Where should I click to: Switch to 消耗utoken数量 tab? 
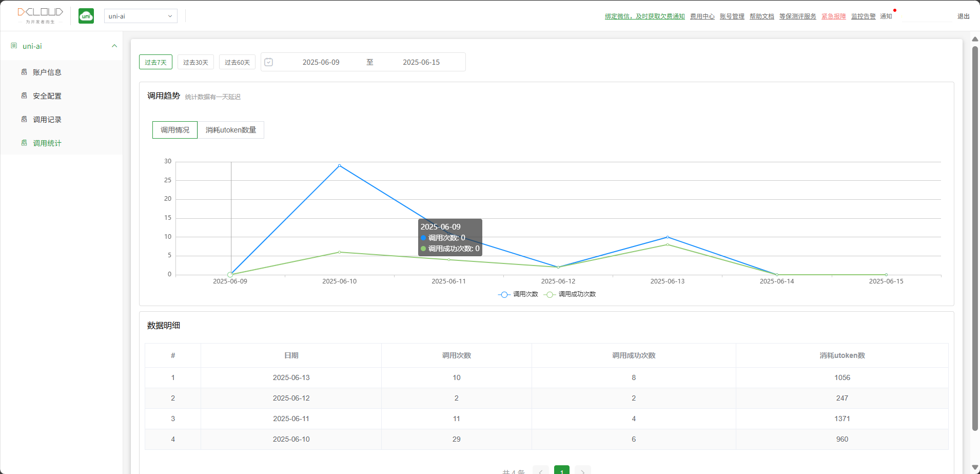point(231,130)
